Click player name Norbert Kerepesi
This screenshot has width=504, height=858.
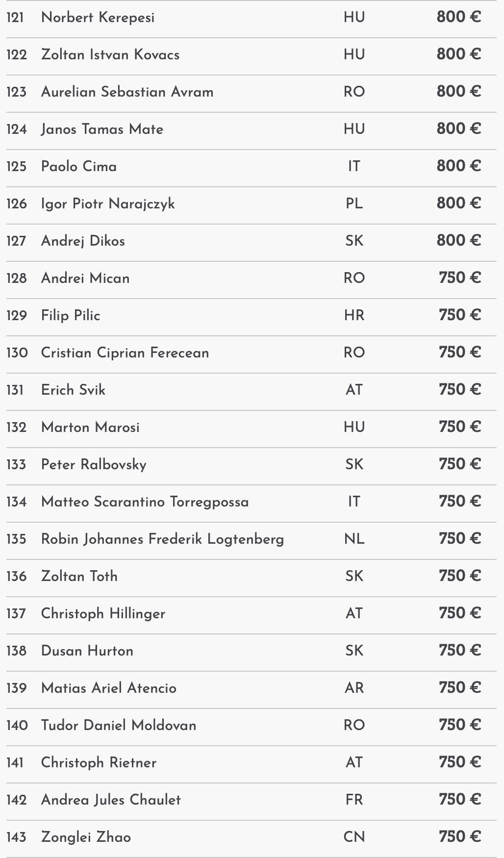(x=98, y=18)
